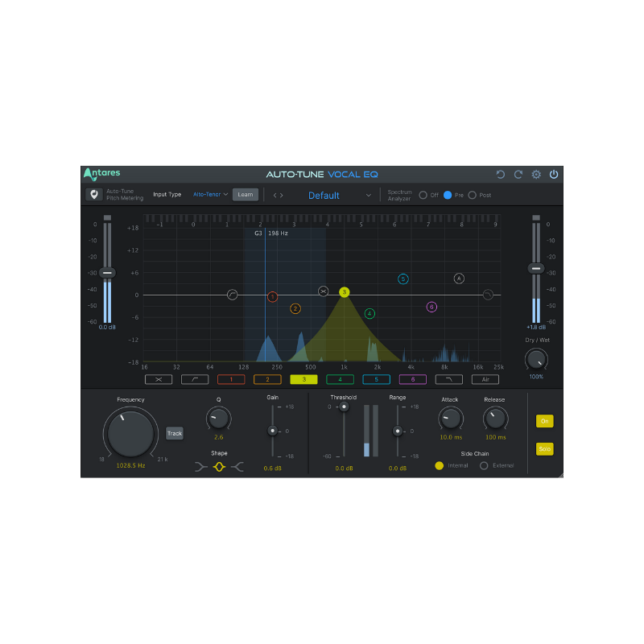Image resolution: width=644 pixels, height=644 pixels.
Task: Enable the Solo toggle for band 3
Action: [x=545, y=448]
